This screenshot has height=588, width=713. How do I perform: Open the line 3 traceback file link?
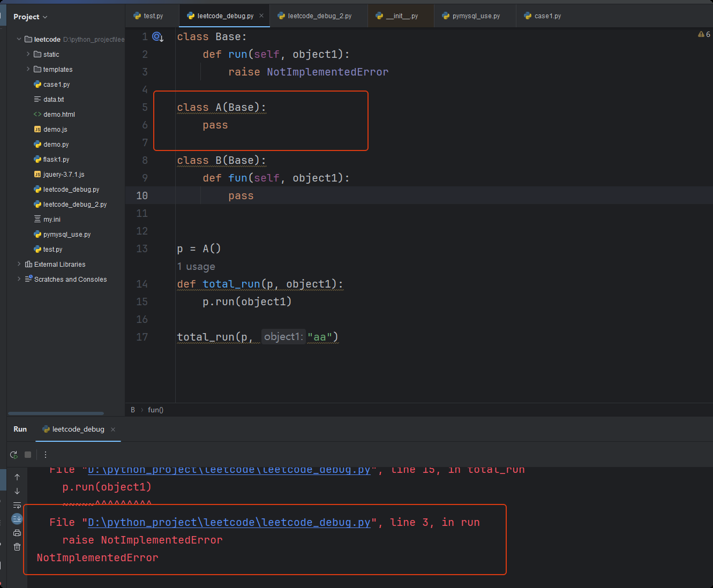229,522
